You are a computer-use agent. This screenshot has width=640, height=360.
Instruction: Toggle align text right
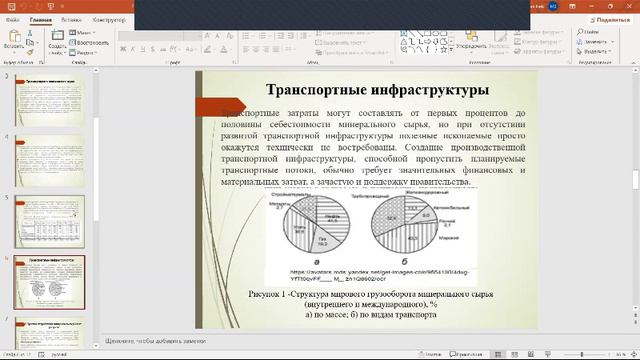tap(266, 49)
